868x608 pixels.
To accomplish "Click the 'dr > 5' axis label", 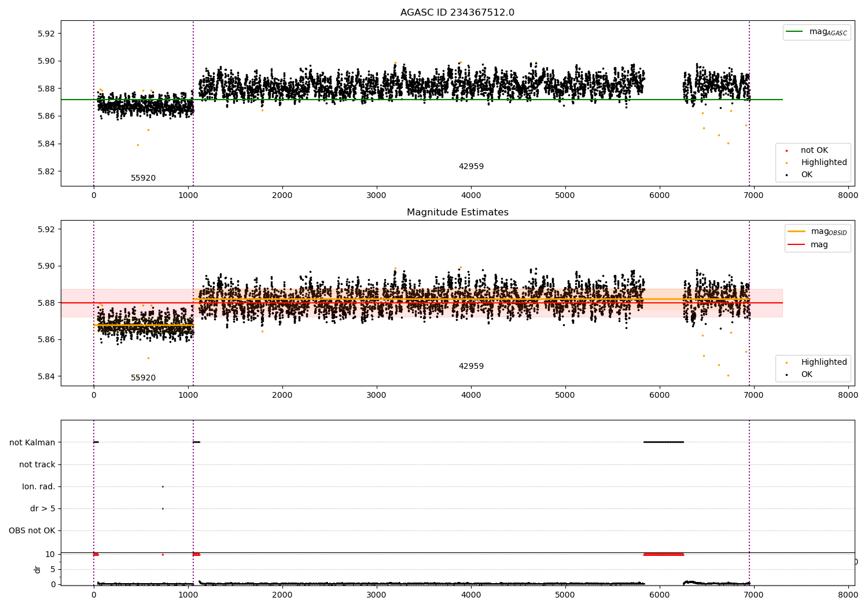I will 43,508.
